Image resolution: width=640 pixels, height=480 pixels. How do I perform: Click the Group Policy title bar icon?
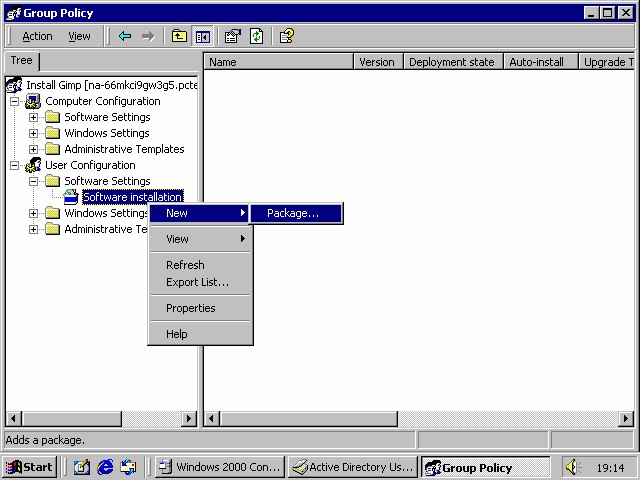[13, 13]
